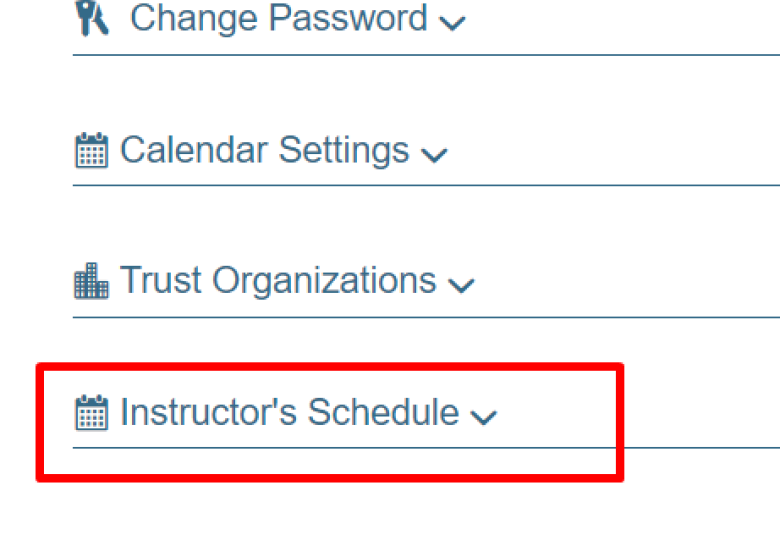Click the divider line under Trust Organizations
Image resolution: width=780 pixels, height=535 pixels.
(426, 317)
